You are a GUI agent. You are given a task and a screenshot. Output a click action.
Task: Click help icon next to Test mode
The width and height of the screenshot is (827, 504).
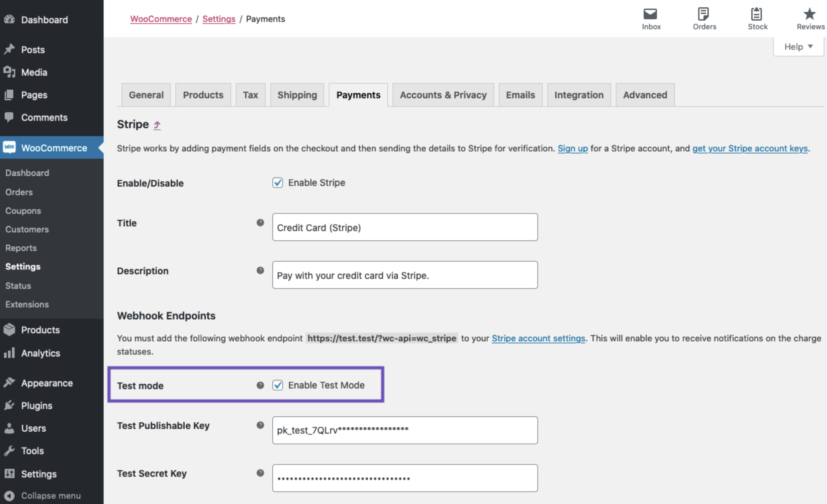point(260,385)
